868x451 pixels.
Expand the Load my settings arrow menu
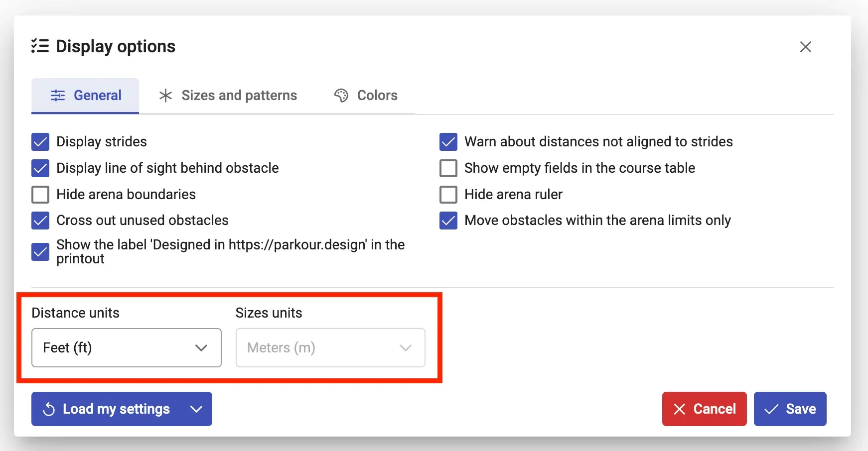(196, 409)
